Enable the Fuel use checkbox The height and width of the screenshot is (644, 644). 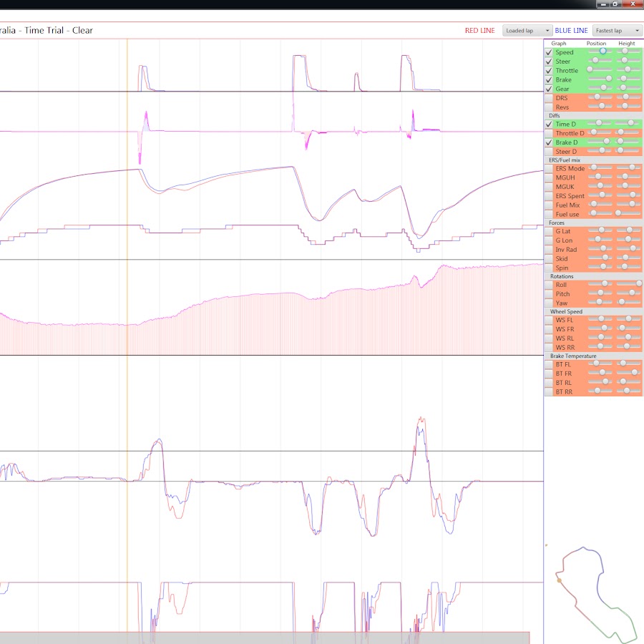(x=549, y=215)
